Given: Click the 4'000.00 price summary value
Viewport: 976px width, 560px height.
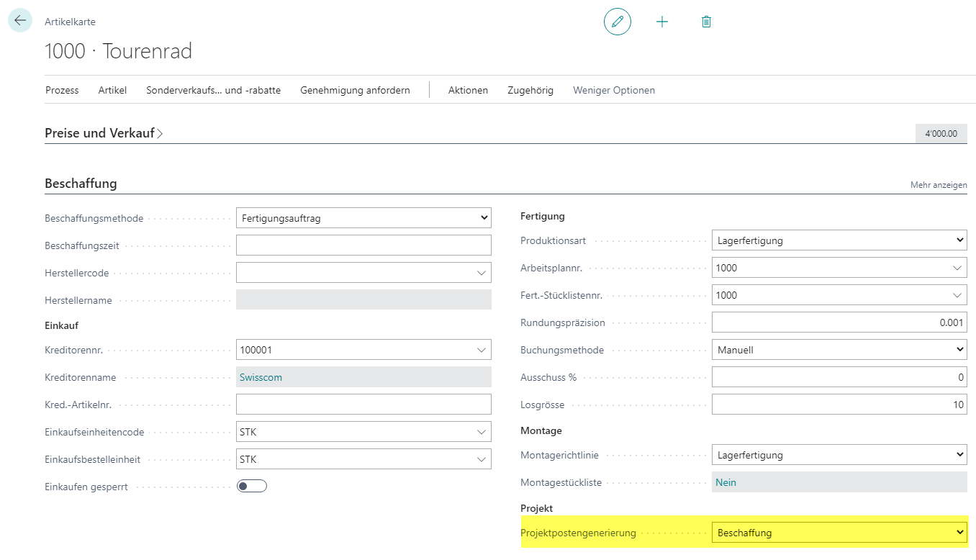Looking at the screenshot, I should 941,133.
